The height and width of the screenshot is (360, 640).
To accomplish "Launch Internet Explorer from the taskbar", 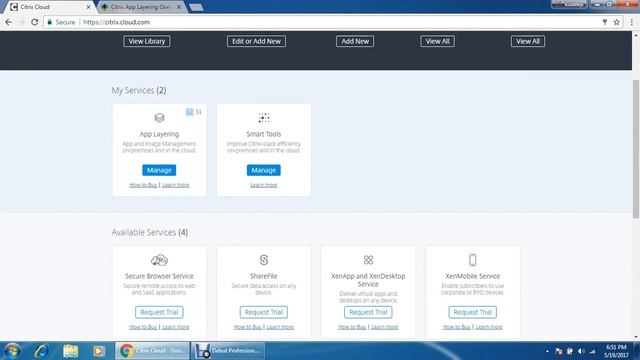I will pyautogui.click(x=41, y=351).
